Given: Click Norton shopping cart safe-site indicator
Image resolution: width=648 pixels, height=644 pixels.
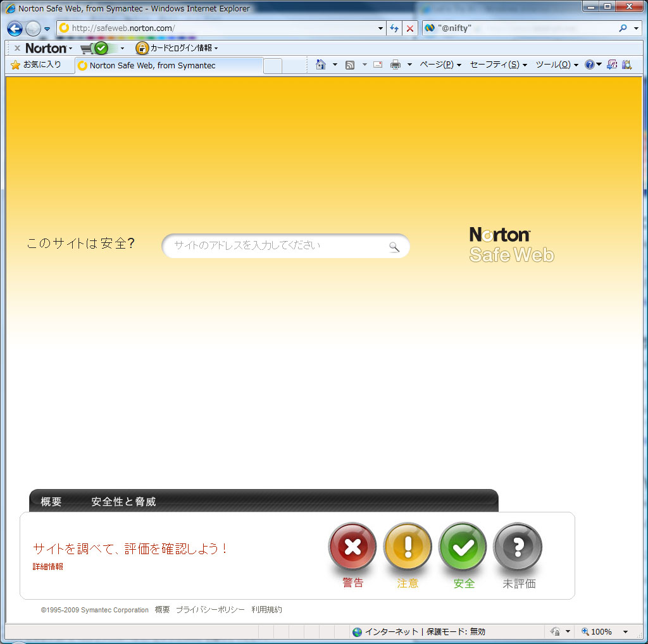Looking at the screenshot, I should pyautogui.click(x=94, y=48).
